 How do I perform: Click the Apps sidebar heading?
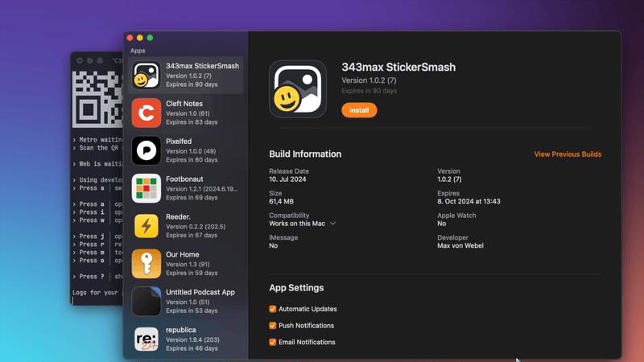[138, 51]
